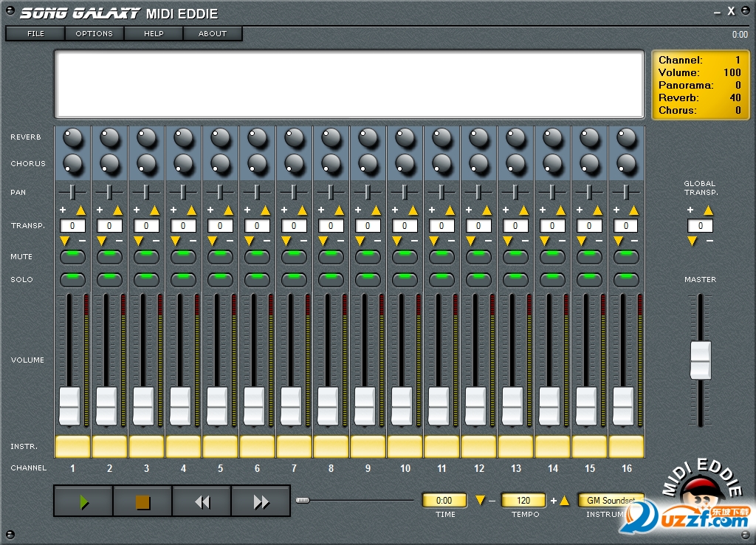Click the MASTER volume fader
Image resolution: width=756 pixels, height=545 pixels.
point(701,360)
